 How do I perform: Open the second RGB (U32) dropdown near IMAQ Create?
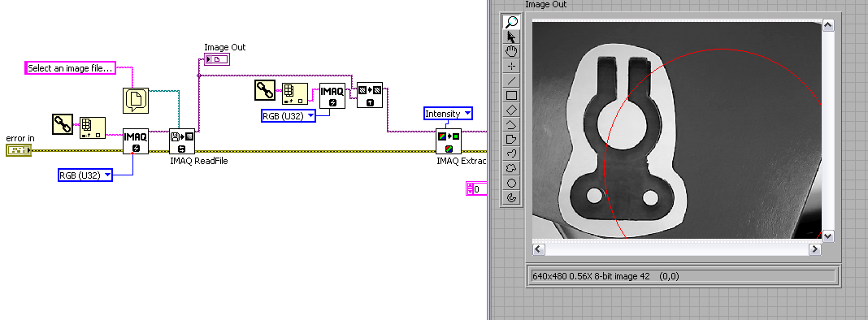click(x=289, y=115)
